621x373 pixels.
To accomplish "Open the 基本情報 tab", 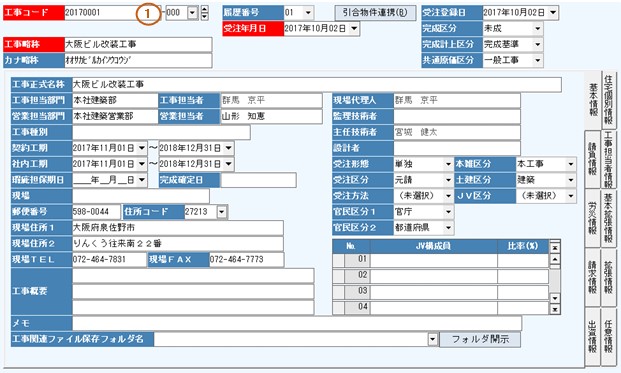I will click(592, 100).
